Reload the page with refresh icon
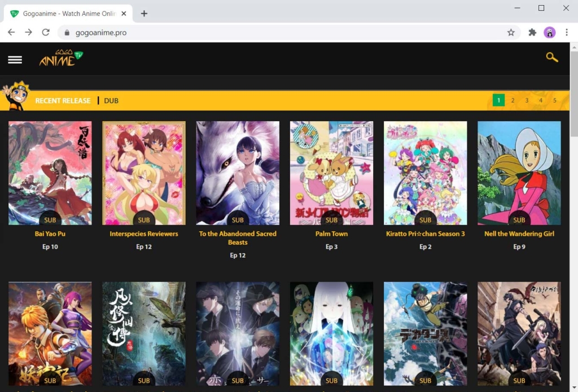Screen dimensions: 578x392 point(46,32)
